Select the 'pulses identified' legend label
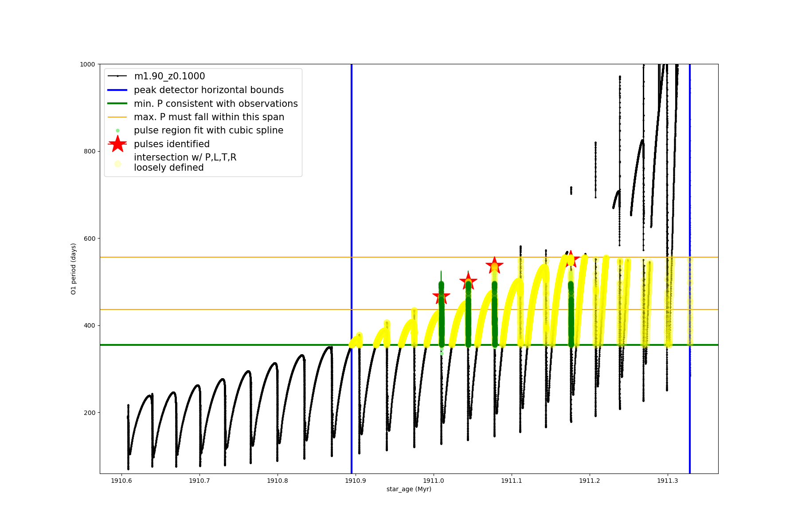The image size is (798, 532). (x=172, y=144)
